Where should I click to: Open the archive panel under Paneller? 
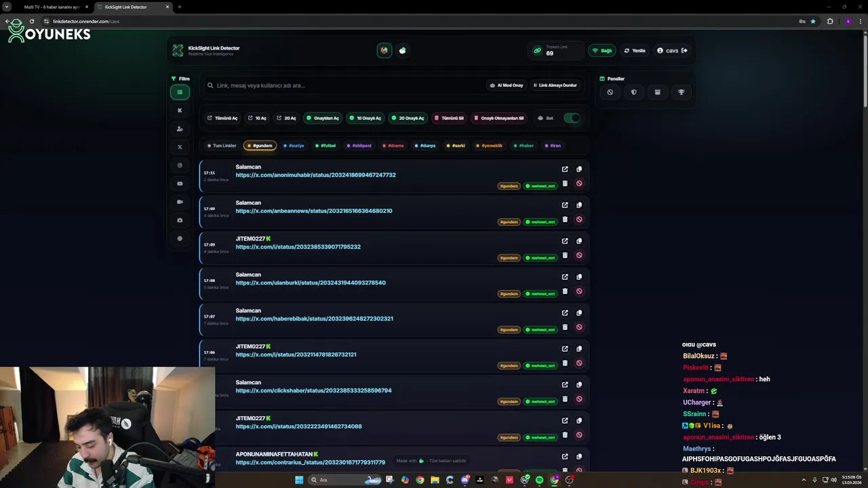657,92
